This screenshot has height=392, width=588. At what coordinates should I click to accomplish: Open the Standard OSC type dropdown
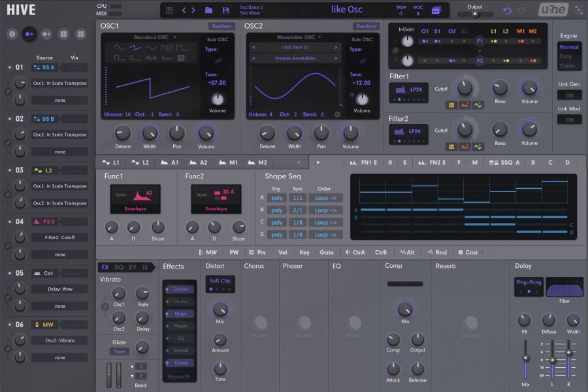click(x=155, y=37)
